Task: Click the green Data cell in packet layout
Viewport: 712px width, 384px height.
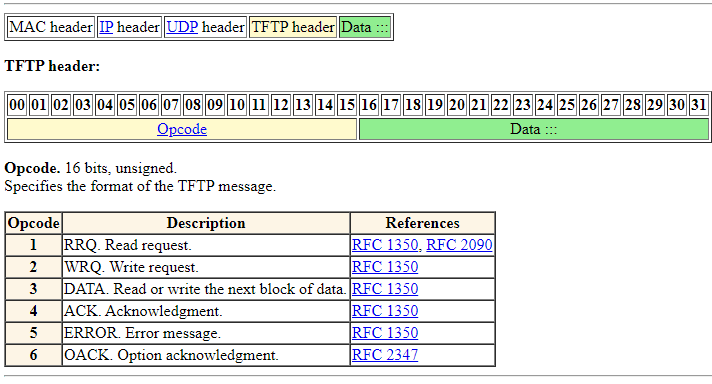Action: coord(365,27)
